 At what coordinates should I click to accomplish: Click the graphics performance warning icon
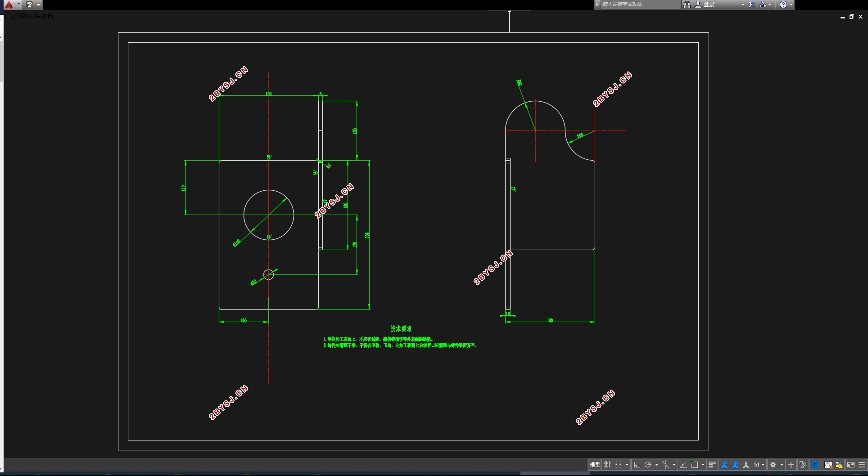(828, 465)
